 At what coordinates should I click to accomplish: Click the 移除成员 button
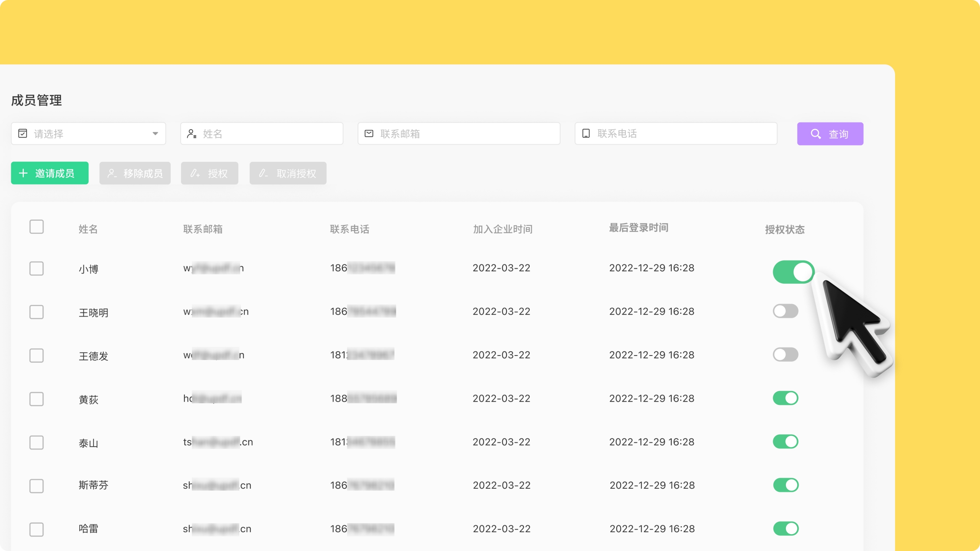coord(135,173)
